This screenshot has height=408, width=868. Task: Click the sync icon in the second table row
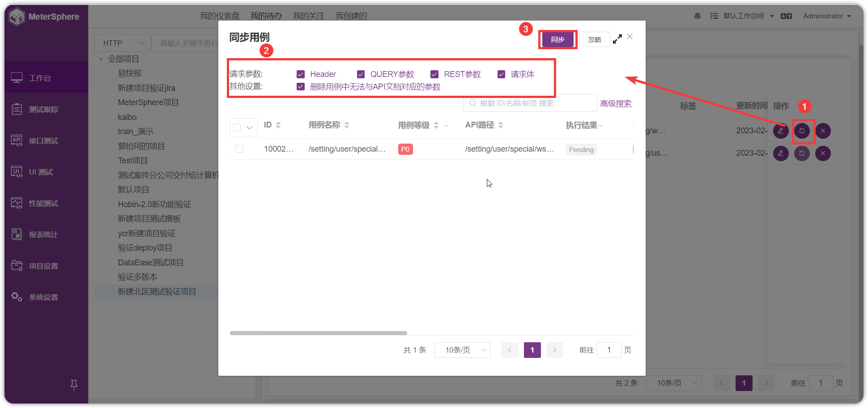pos(802,153)
